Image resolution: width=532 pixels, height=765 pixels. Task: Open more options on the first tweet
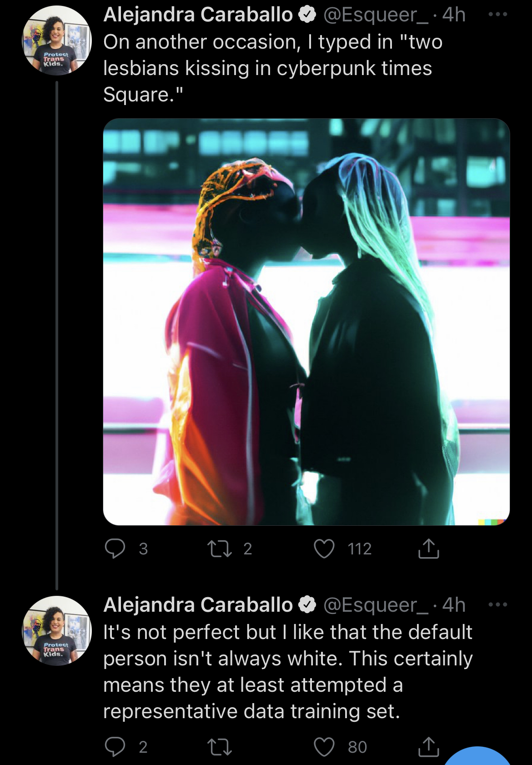click(497, 14)
